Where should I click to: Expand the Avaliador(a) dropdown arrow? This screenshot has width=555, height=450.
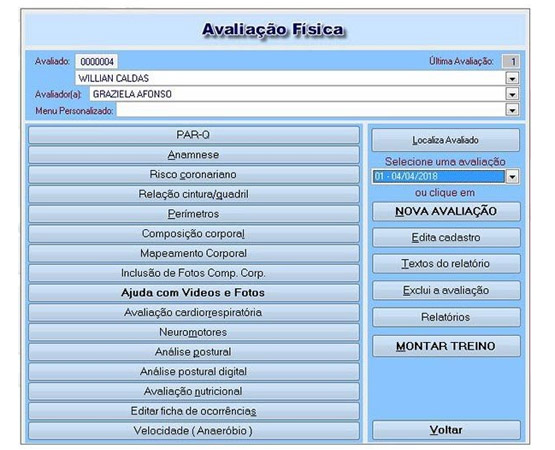click(x=512, y=94)
